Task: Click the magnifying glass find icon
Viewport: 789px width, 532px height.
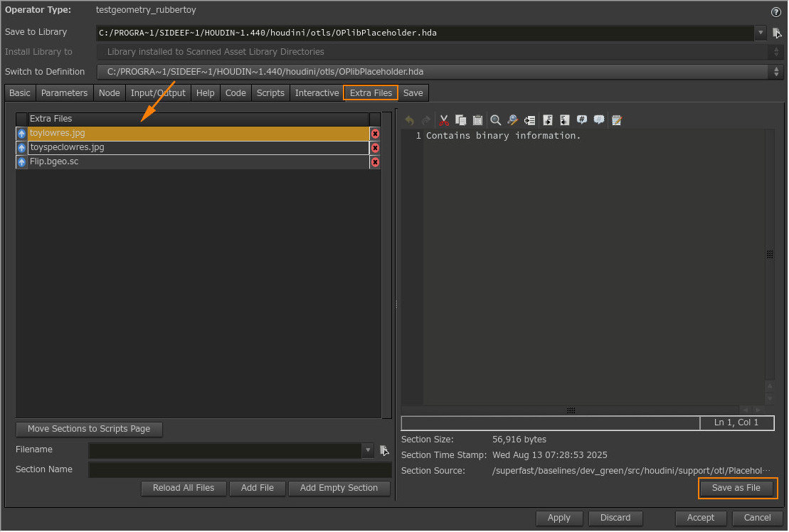Action: point(496,120)
